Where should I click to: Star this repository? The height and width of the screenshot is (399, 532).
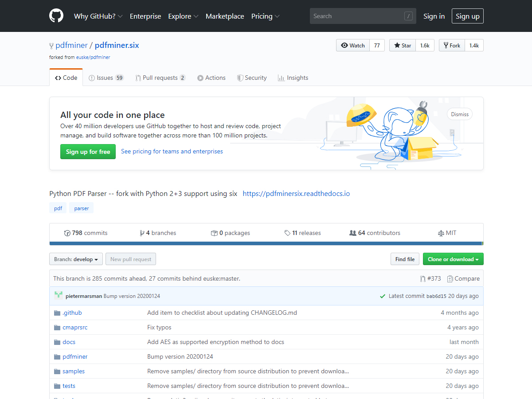coord(403,45)
